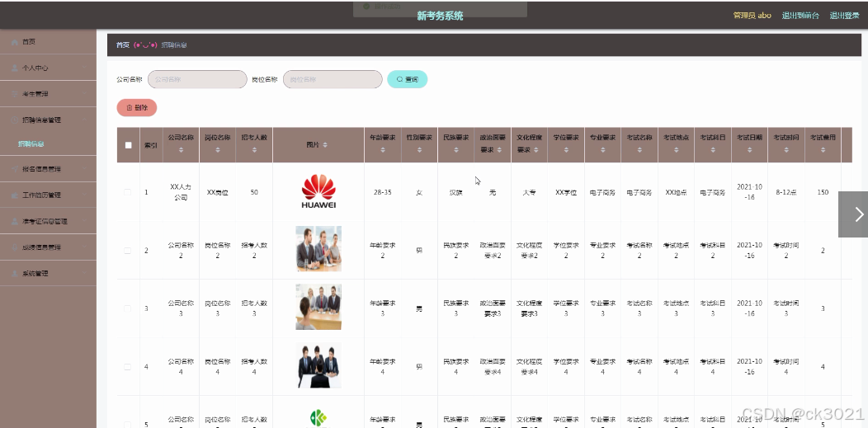Click the red 删除 delete button
Viewport: 868px width, 428px height.
coord(137,108)
